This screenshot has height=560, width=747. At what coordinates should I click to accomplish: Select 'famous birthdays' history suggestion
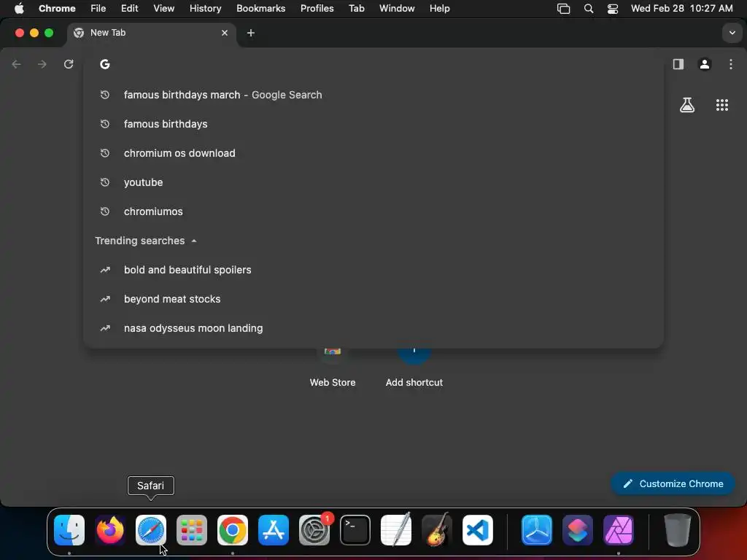(x=373, y=124)
